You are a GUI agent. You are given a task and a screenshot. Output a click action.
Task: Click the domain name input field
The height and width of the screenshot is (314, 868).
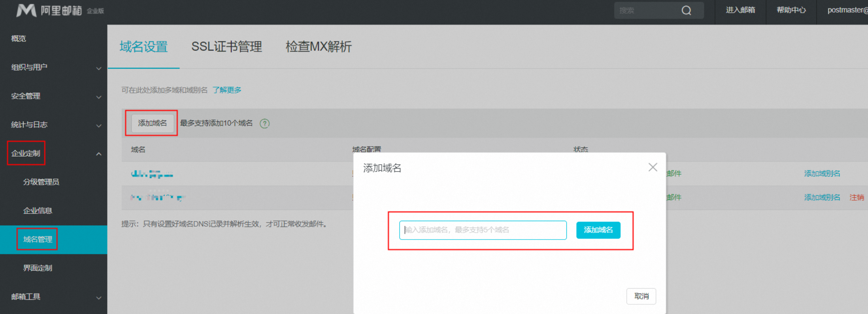click(x=482, y=230)
